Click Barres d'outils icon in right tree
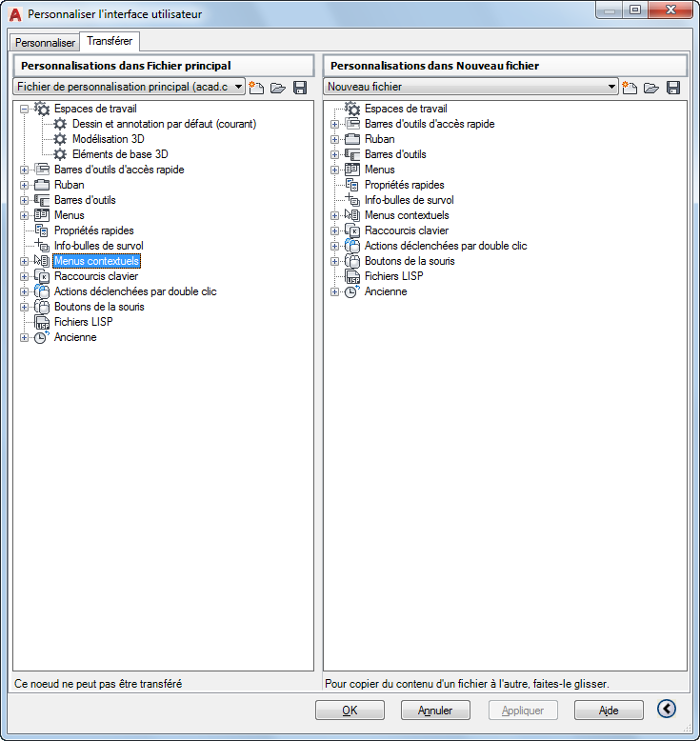Screen dimensions: 700x741 [352, 154]
